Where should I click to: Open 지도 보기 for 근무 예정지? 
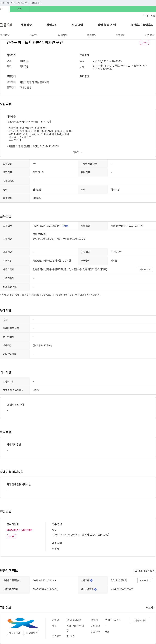(145, 269)
